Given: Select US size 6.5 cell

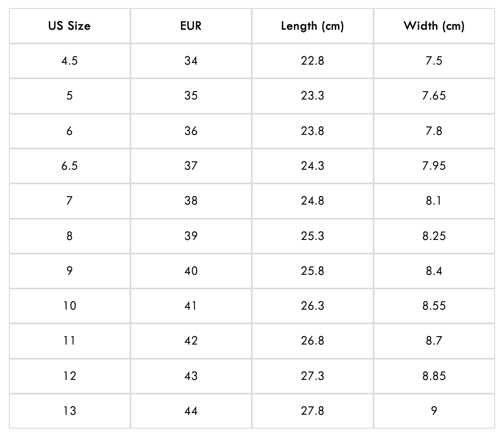Looking at the screenshot, I should click(x=69, y=166).
